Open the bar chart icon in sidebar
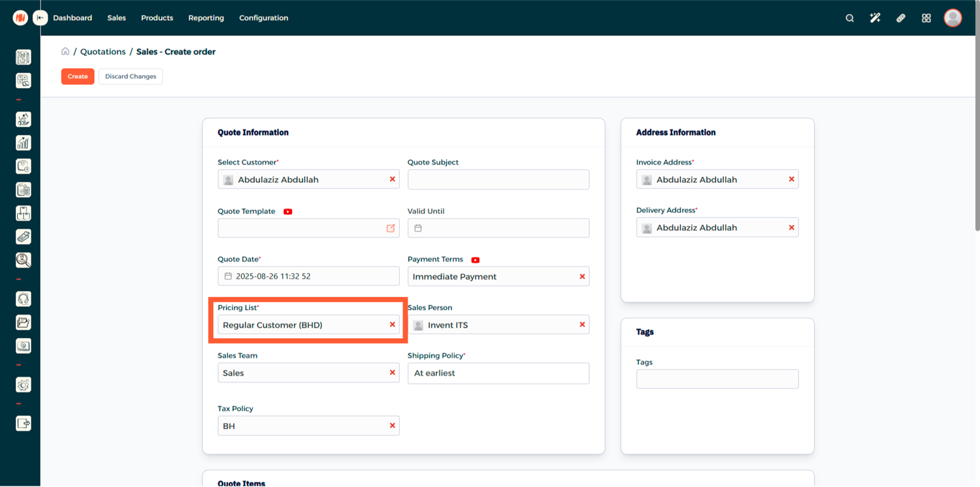This screenshot has width=980, height=487. (x=24, y=143)
